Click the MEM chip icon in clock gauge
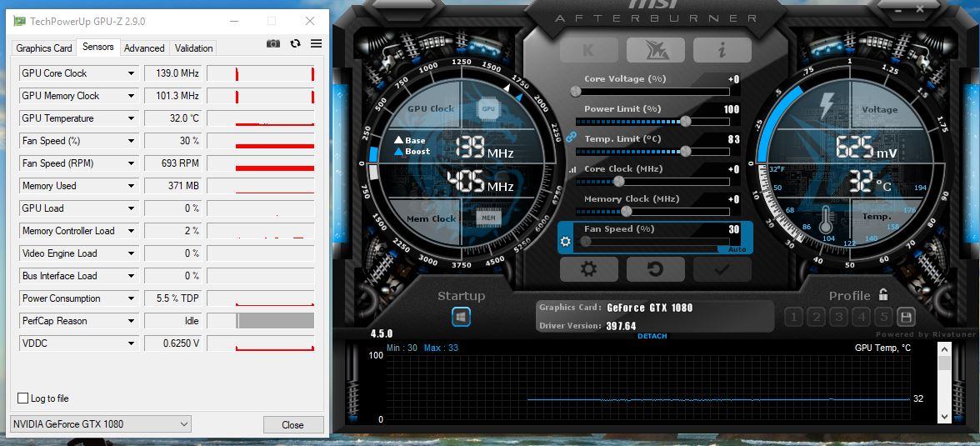980x446 pixels. point(488,218)
